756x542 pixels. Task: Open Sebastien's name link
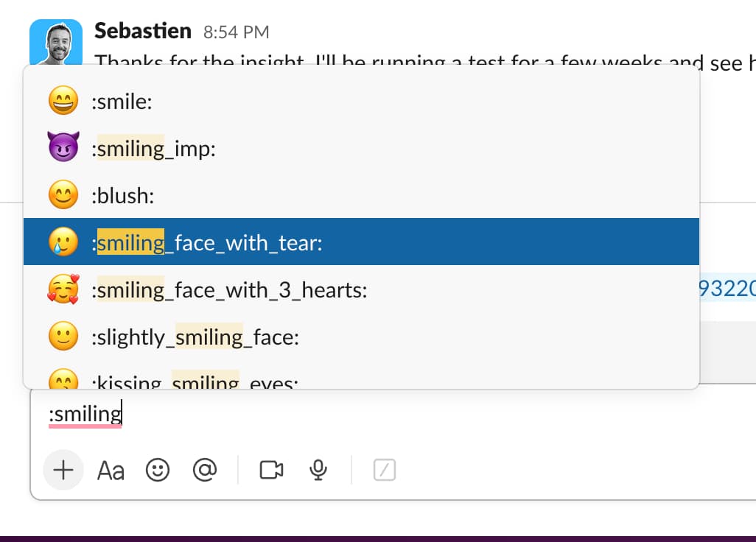point(143,31)
